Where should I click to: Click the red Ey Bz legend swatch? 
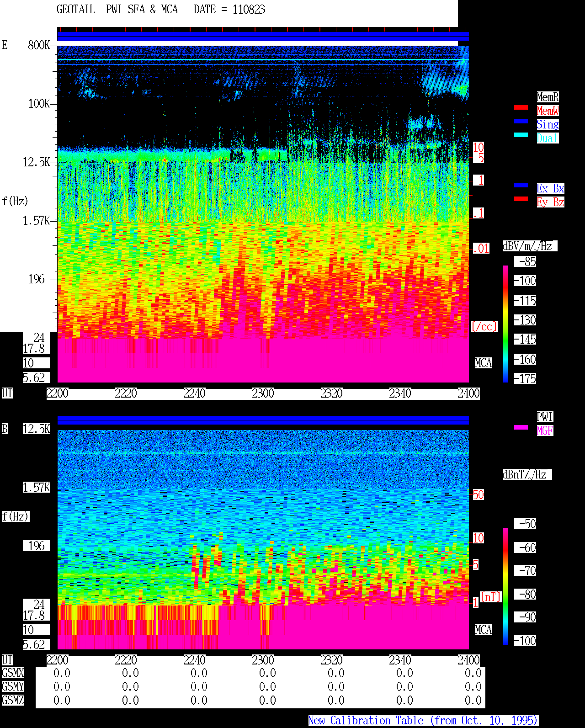521,199
